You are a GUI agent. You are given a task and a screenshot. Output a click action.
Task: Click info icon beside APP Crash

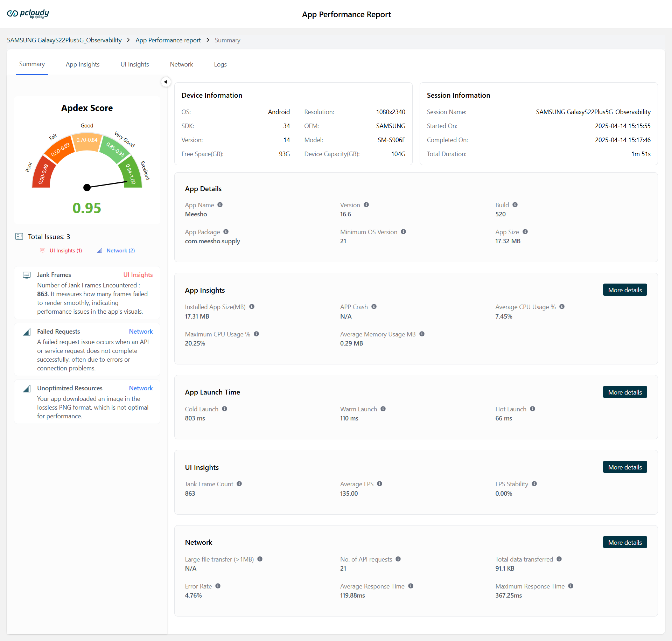[374, 307]
